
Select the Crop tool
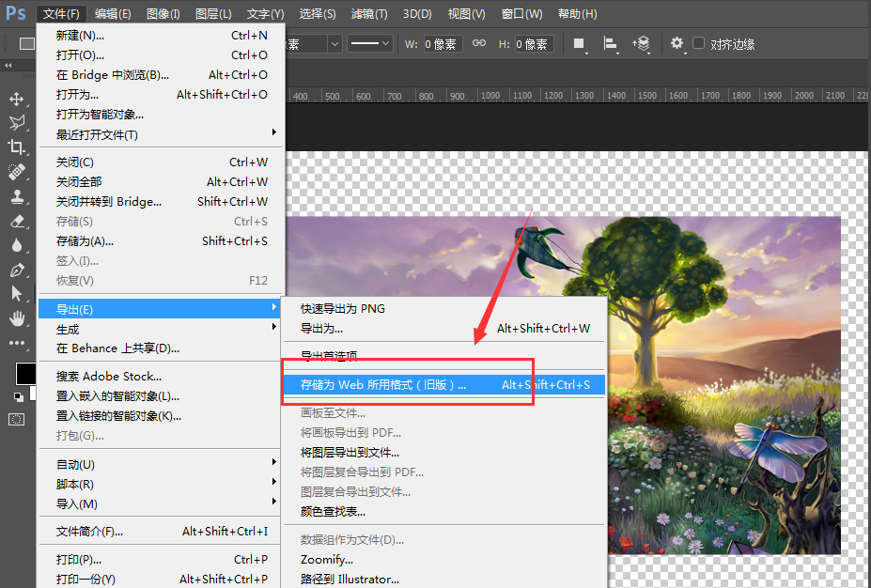[x=18, y=147]
